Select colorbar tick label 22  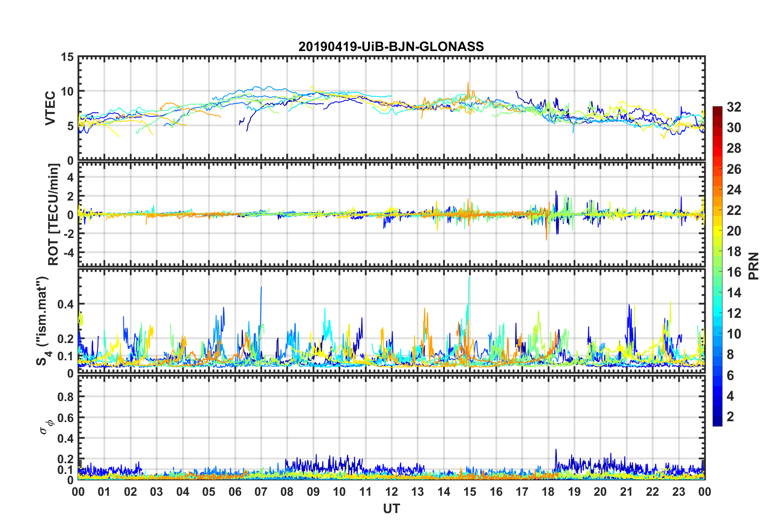[x=734, y=210]
